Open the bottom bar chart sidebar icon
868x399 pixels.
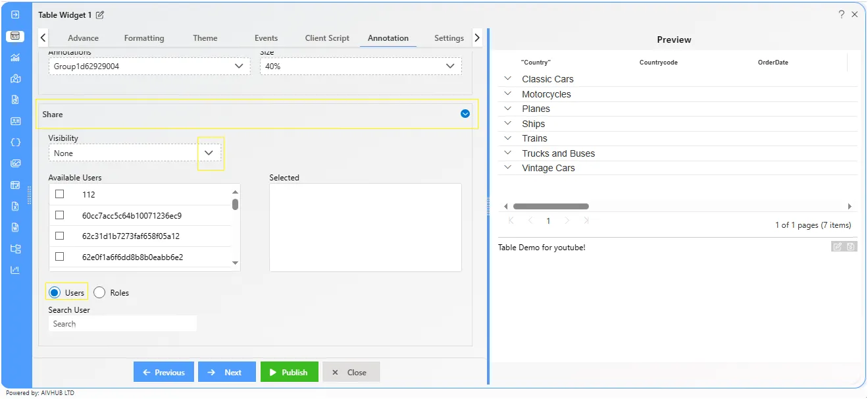(x=16, y=270)
